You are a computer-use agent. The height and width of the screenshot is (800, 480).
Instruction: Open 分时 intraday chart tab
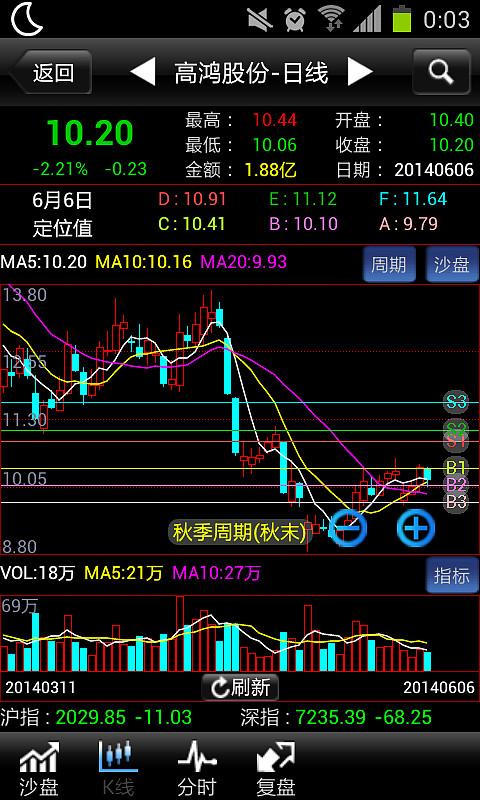coord(197,769)
